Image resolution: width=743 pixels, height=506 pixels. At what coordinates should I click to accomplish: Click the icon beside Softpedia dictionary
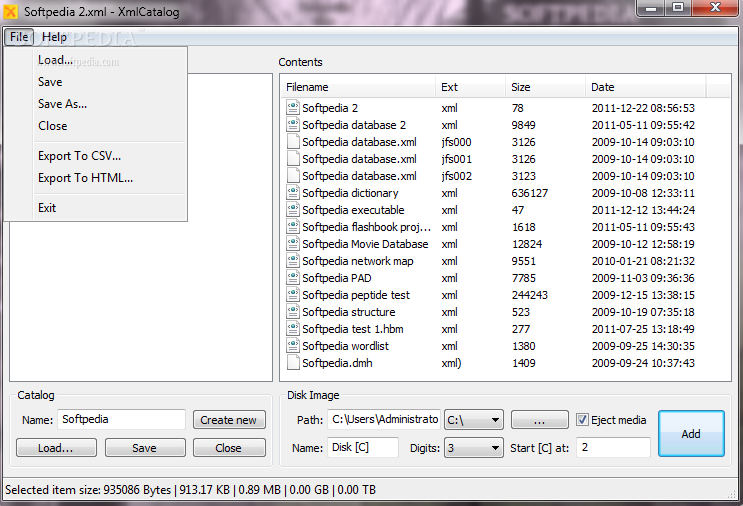tap(293, 193)
